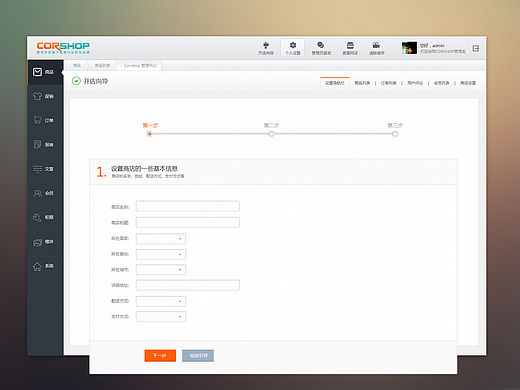Screen dimensions: 520x390
Task: Click the 查看网店 store icon in toolbar
Action: pos(350,48)
